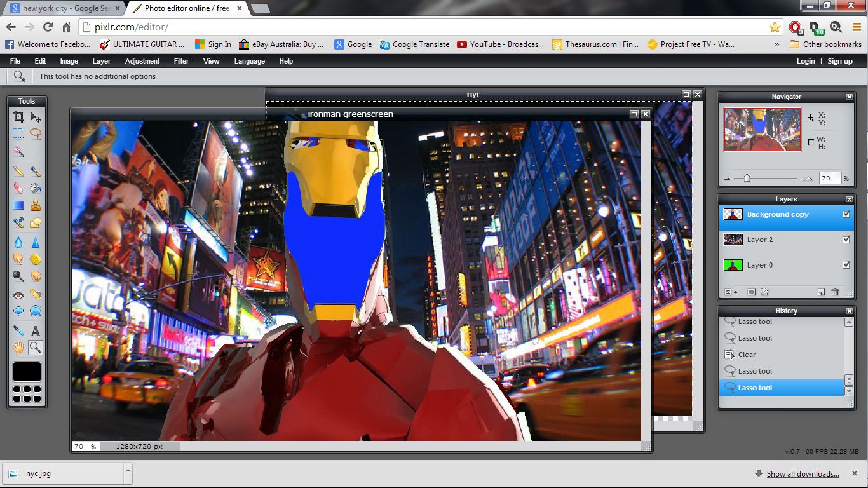868x488 pixels.
Task: Open the Chrome menu
Action: pyautogui.click(x=857, y=27)
